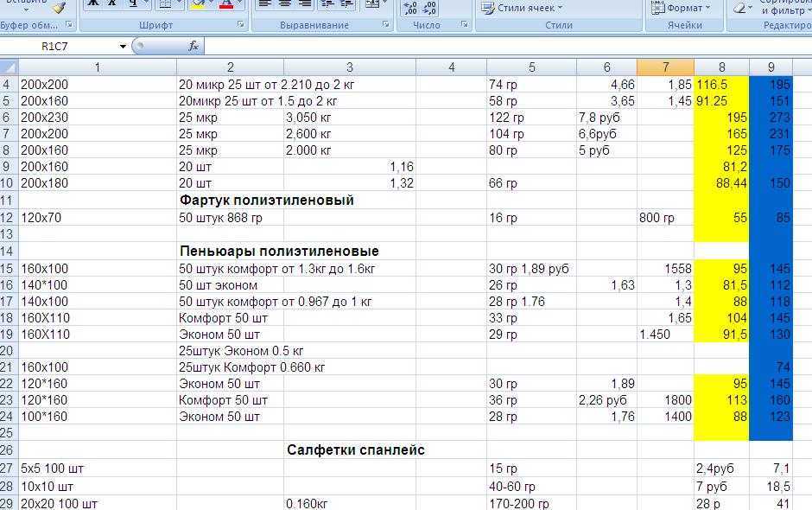The width and height of the screenshot is (812, 510).
Task: Open Выравнивание dialog launcher
Action: (x=386, y=24)
